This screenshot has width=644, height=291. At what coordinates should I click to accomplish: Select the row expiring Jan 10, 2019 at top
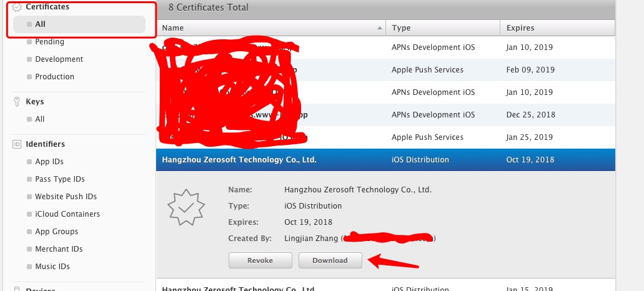pos(385,47)
